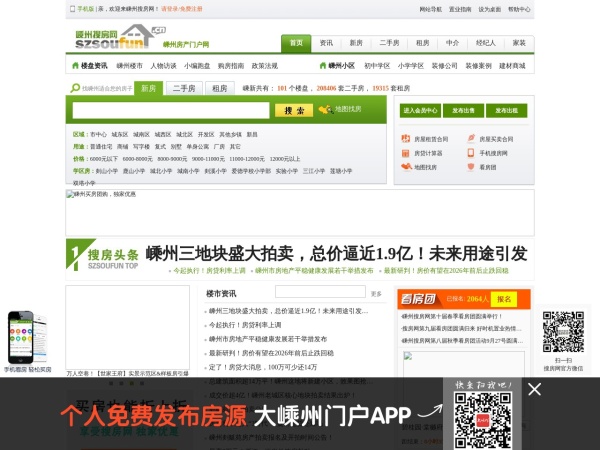Click the green house icon beside 楼盘资讯
The width and height of the screenshot is (600, 450).
pos(75,65)
